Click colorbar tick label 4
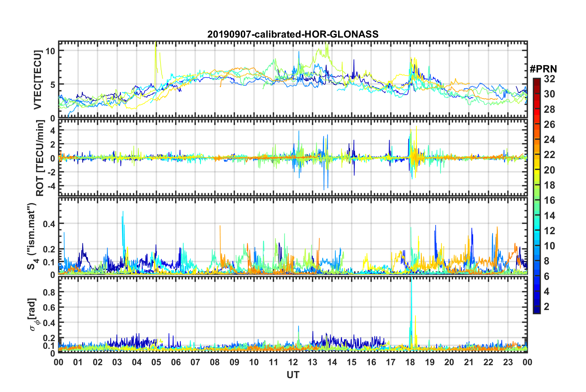 click(x=547, y=292)
